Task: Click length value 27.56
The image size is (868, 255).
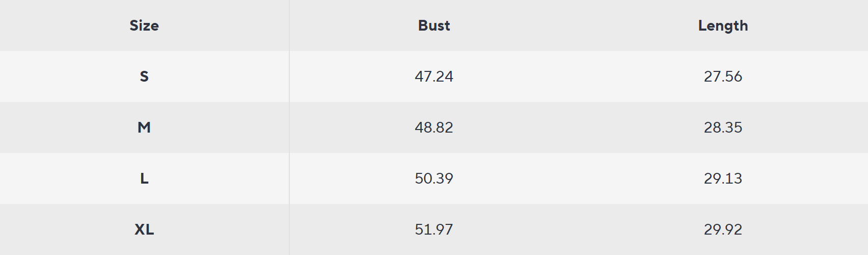Action: coord(723,76)
